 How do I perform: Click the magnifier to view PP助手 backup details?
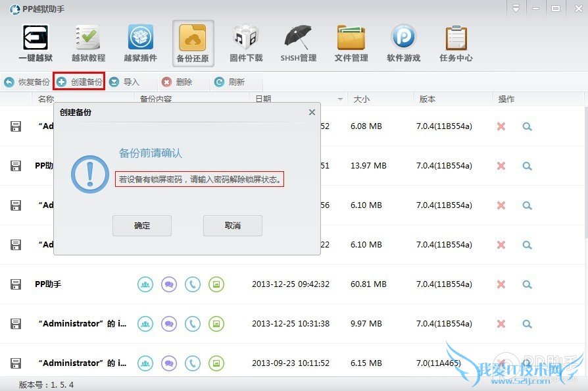[527, 284]
